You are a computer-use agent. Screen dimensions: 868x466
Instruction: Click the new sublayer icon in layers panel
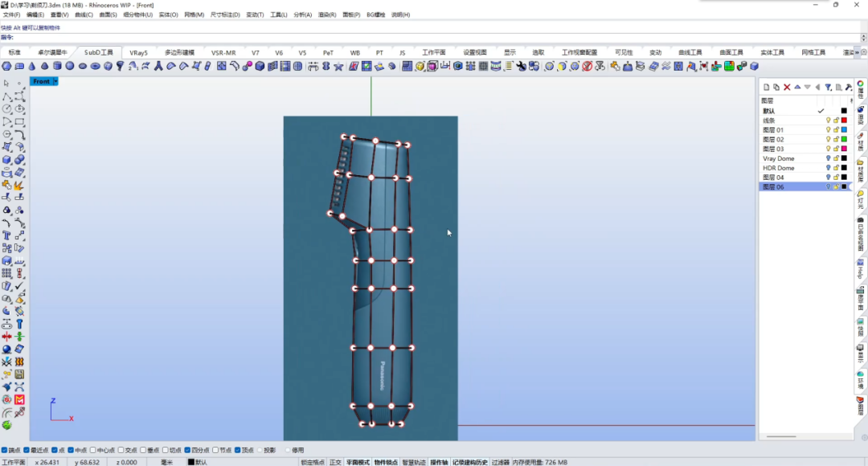pos(776,87)
